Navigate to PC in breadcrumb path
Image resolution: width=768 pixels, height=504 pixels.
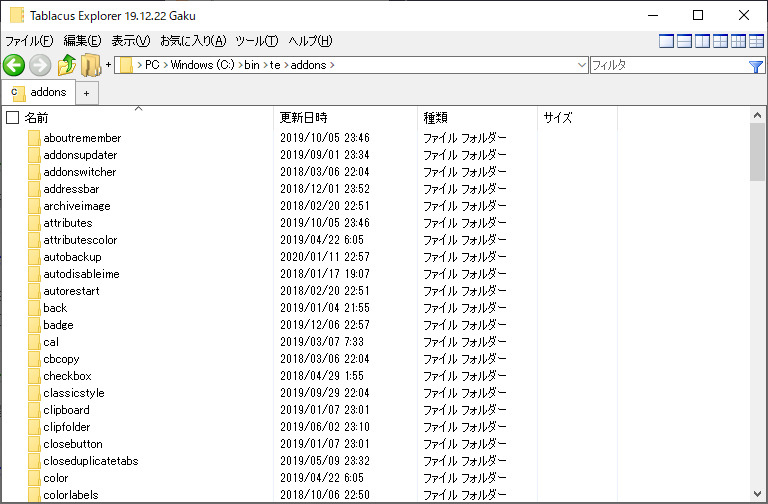coord(152,65)
